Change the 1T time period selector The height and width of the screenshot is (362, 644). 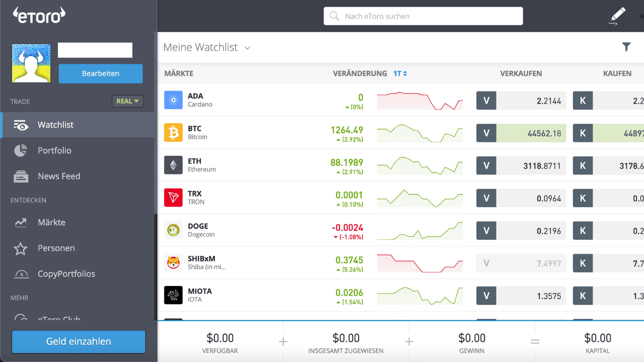click(x=400, y=73)
